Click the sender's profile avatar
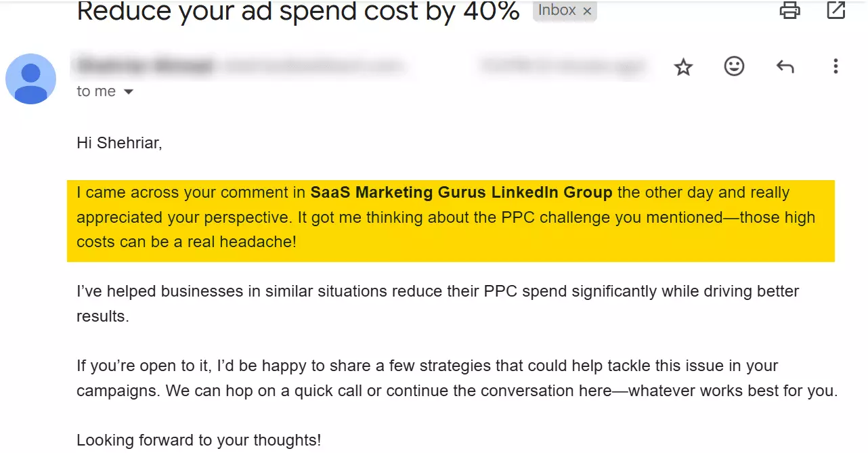Screen dimensions: 868x453 coord(30,79)
